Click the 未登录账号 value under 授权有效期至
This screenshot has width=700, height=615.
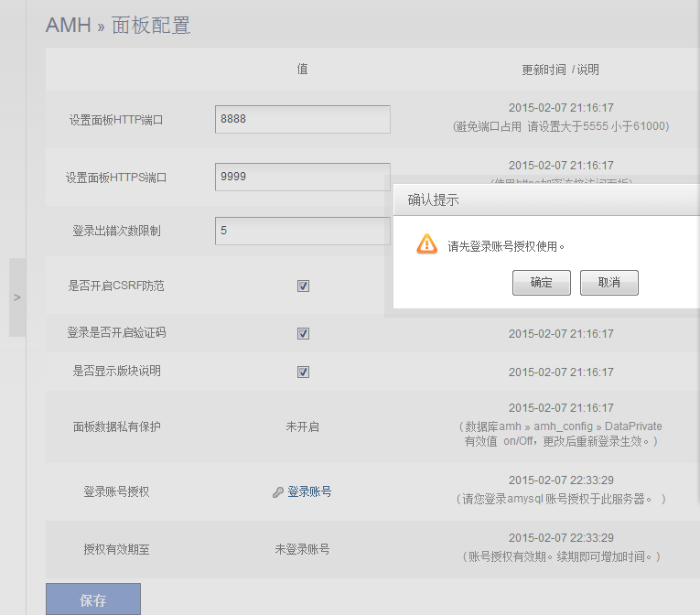point(303,549)
